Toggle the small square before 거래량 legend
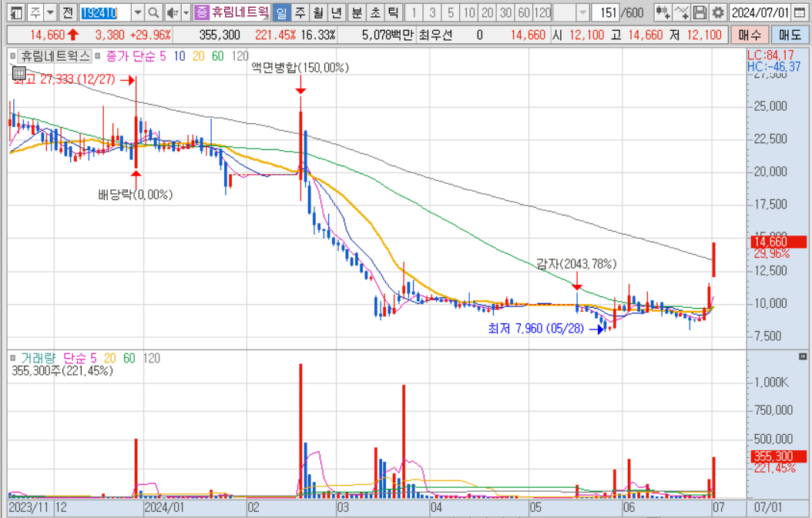Image resolution: width=812 pixels, height=518 pixels. (12, 358)
